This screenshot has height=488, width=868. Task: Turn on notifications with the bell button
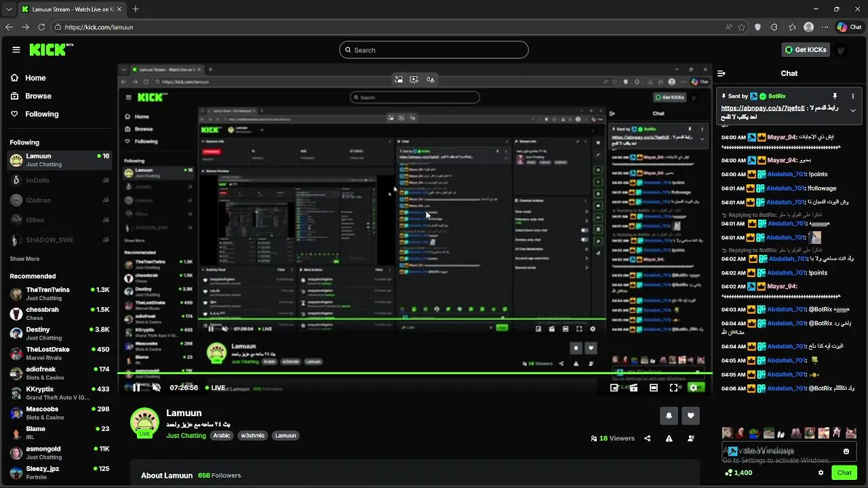(669, 415)
